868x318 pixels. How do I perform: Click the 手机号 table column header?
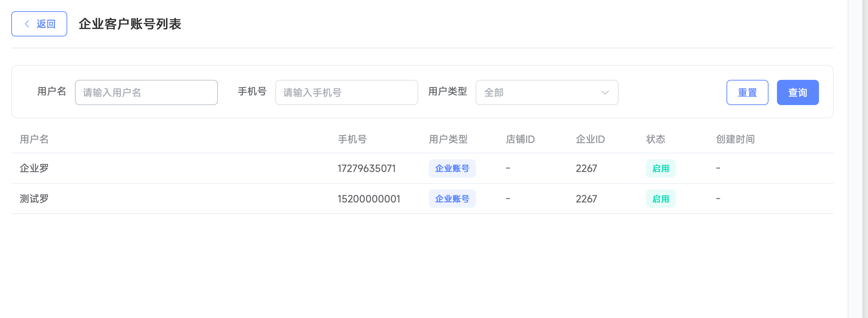(x=352, y=139)
